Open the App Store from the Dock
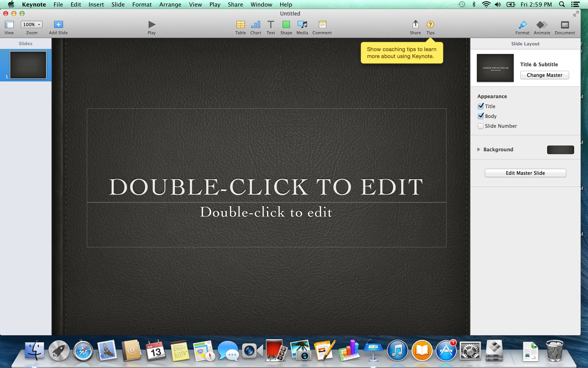 pyautogui.click(x=446, y=350)
